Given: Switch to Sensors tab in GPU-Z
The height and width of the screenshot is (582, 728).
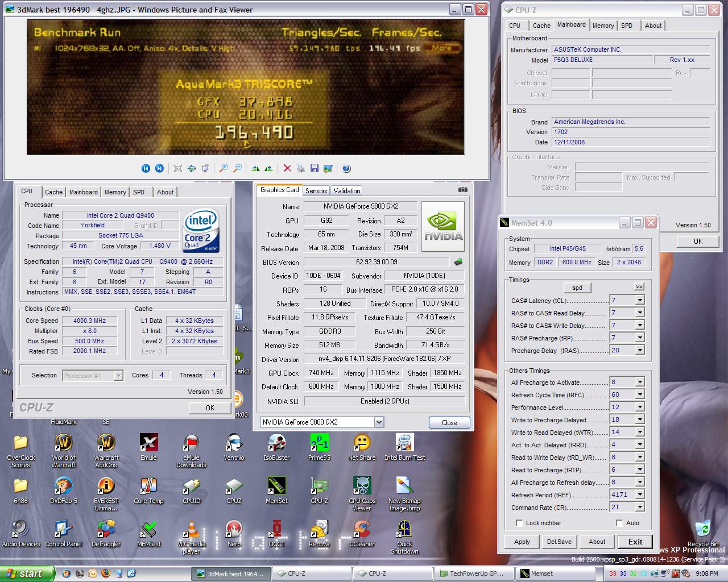Looking at the screenshot, I should pyautogui.click(x=316, y=191).
